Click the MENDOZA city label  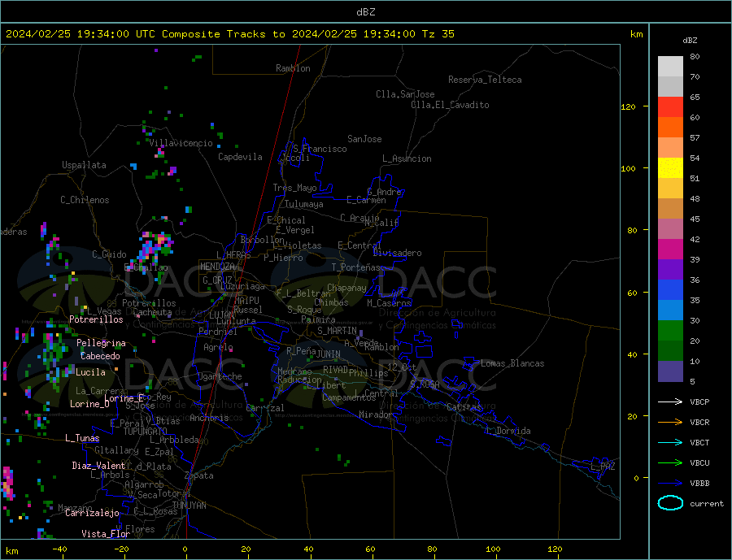(217, 267)
